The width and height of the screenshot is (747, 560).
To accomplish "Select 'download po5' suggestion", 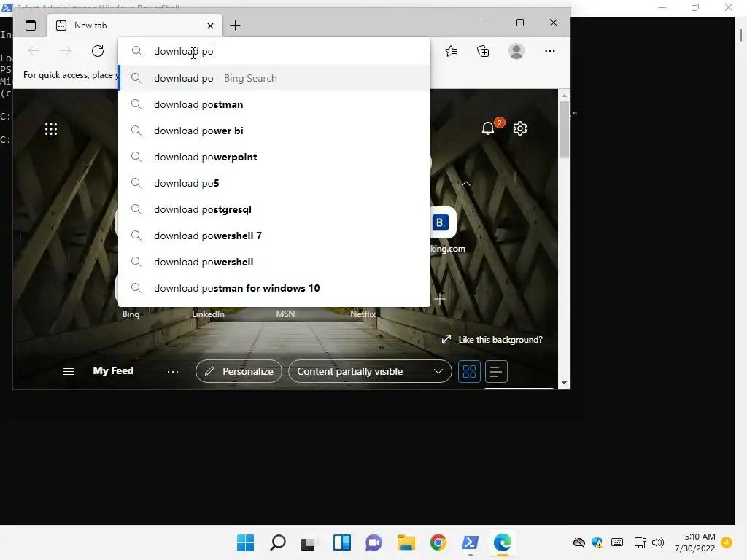I will click(274, 183).
